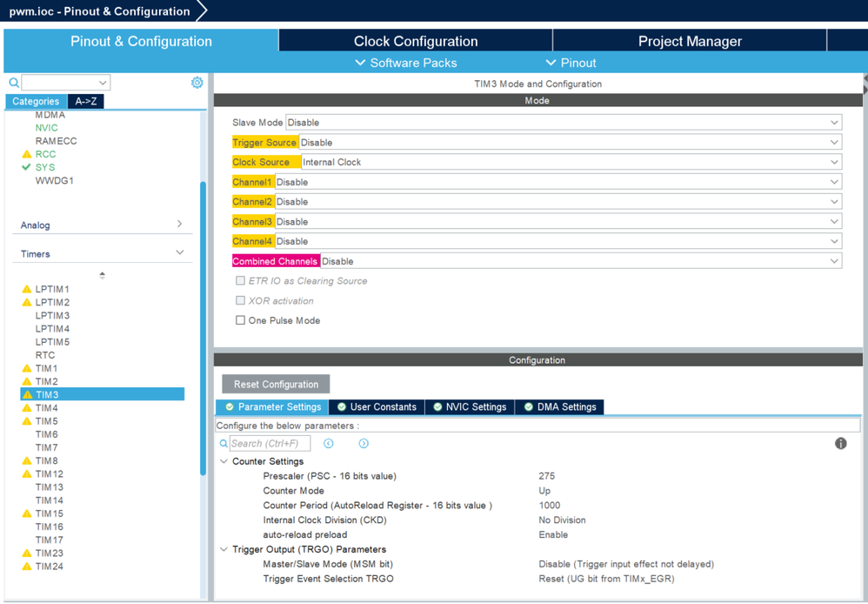
Task: Open the Channel3 dropdown
Action: [x=558, y=222]
